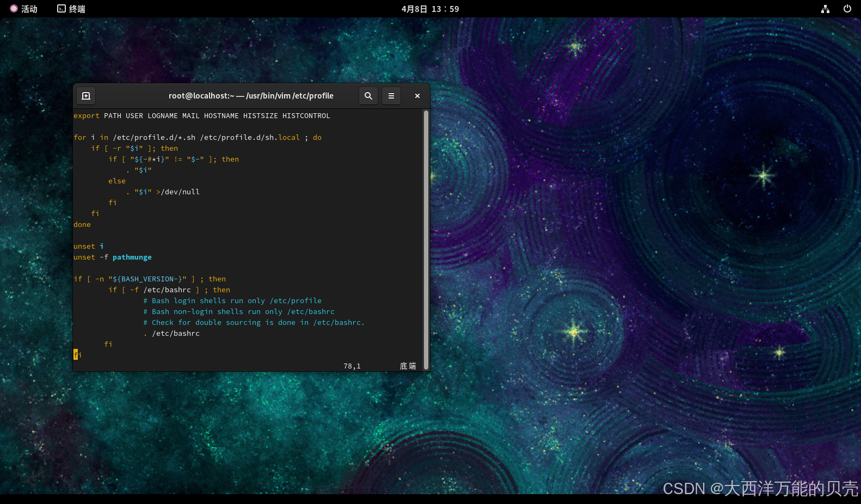This screenshot has width=861, height=504.
Task: Open the clock showing 4月8日 13:59
Action: tap(430, 9)
